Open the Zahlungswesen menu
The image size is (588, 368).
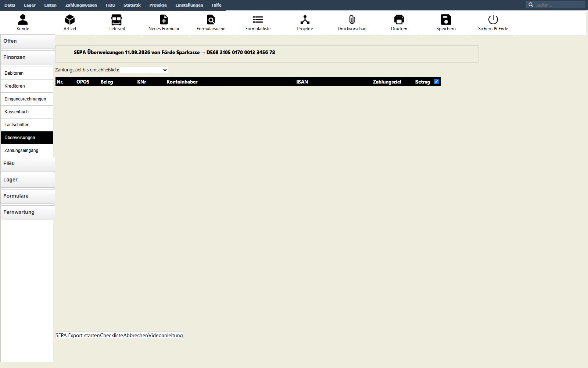(x=81, y=5)
